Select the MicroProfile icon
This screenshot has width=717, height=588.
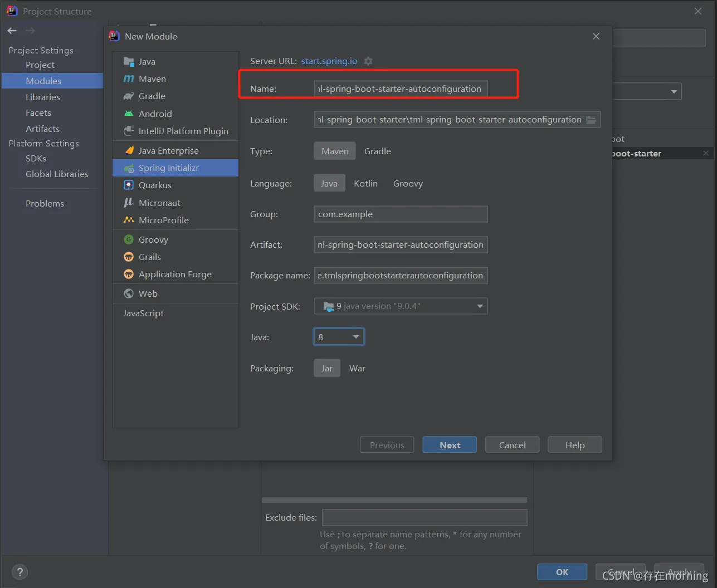point(129,220)
